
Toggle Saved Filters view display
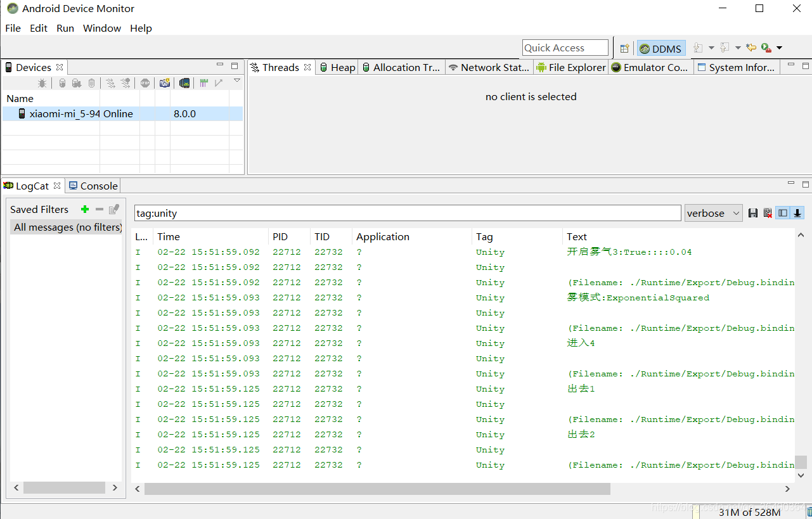[x=783, y=213]
